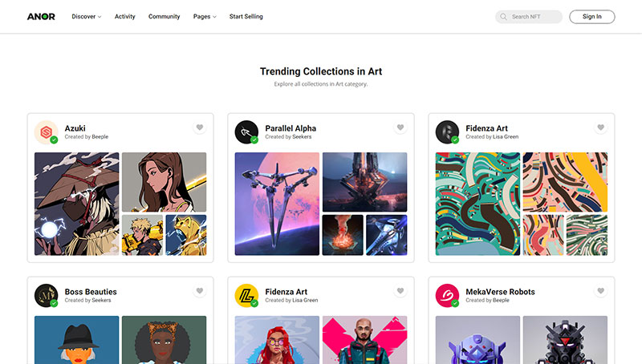Go to the Activity page
The image size is (642, 364).
click(x=125, y=17)
